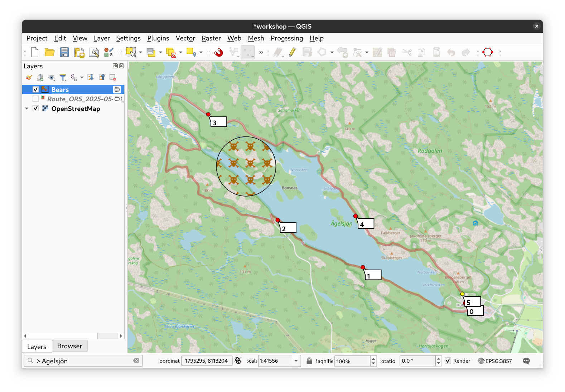Open the Style Manager icon

coord(108,52)
